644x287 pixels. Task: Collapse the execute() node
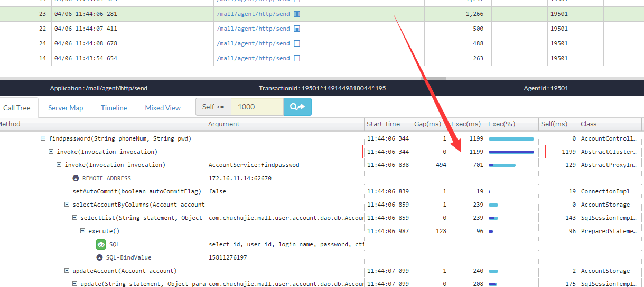pyautogui.click(x=83, y=231)
